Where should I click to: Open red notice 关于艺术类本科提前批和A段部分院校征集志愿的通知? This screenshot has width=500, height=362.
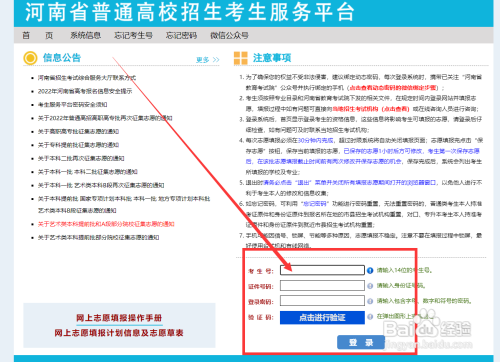(106, 224)
